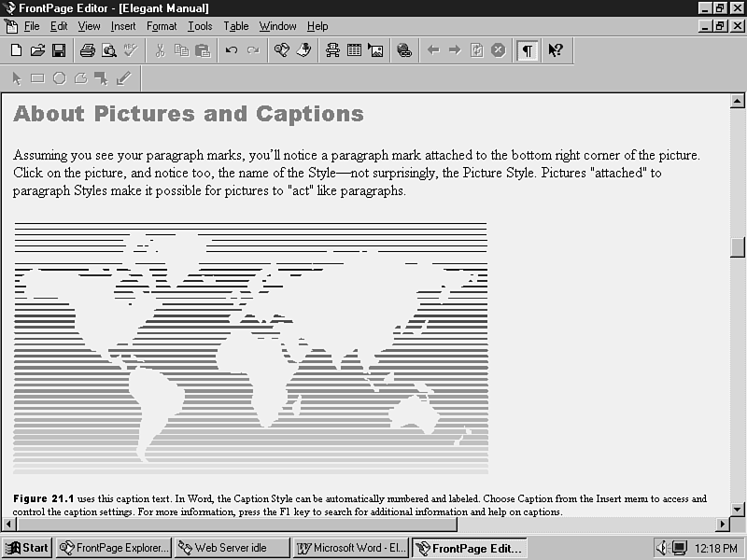Open the Format menu
This screenshot has height=560, width=747.
162,26
